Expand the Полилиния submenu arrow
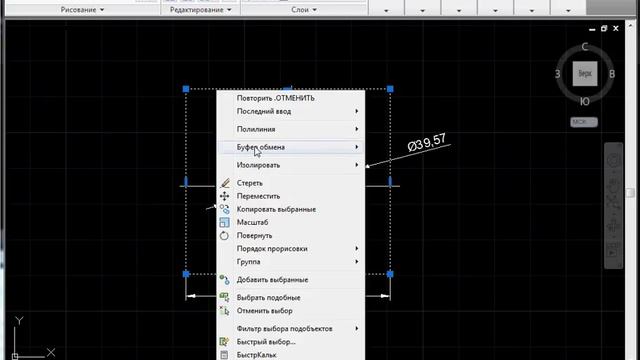Image resolution: width=640 pixels, height=360 pixels. (357, 129)
